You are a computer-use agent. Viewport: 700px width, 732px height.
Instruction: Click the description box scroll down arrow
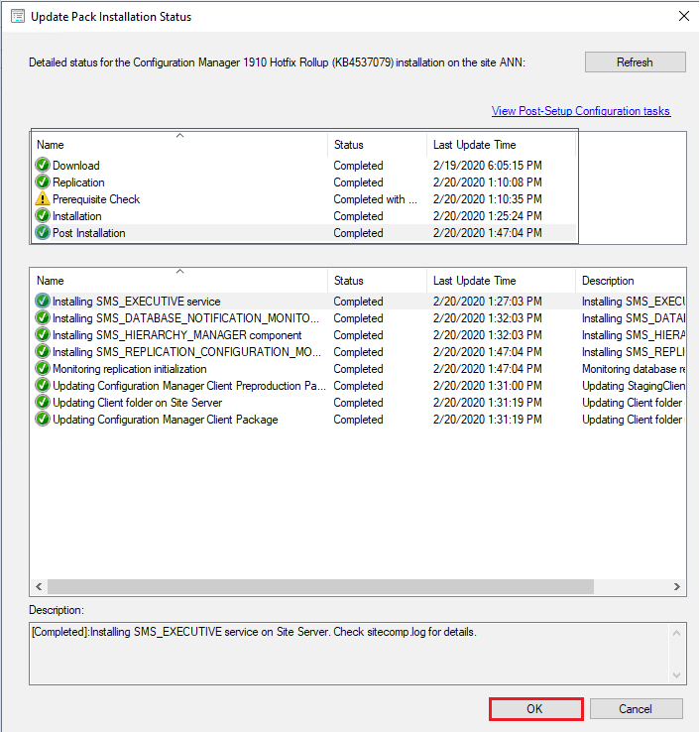pyautogui.click(x=677, y=675)
